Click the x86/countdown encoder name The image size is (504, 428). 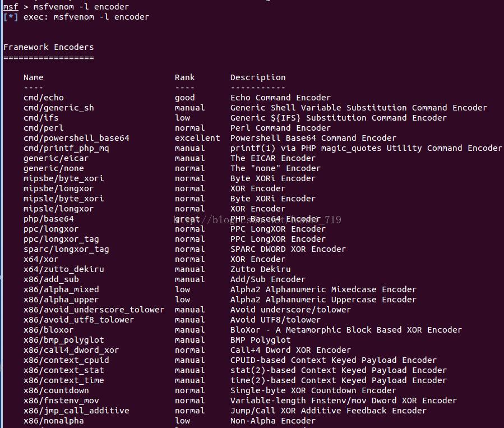coord(56,390)
